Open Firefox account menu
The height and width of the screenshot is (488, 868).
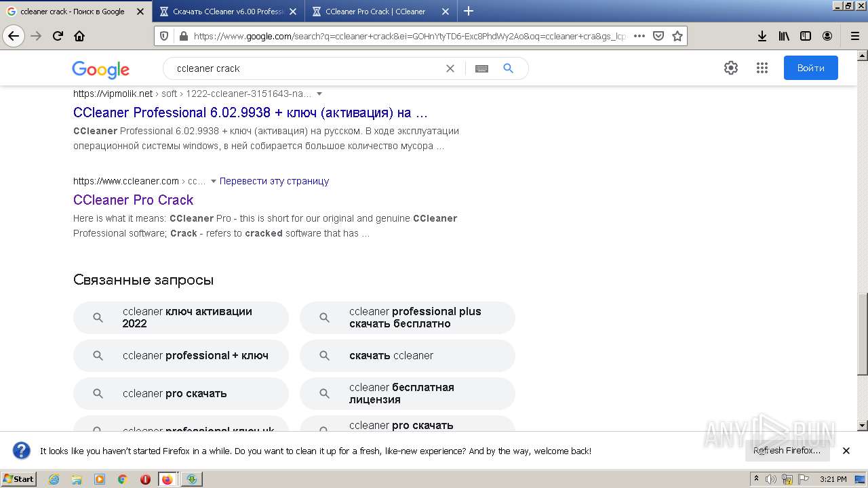[x=827, y=36]
